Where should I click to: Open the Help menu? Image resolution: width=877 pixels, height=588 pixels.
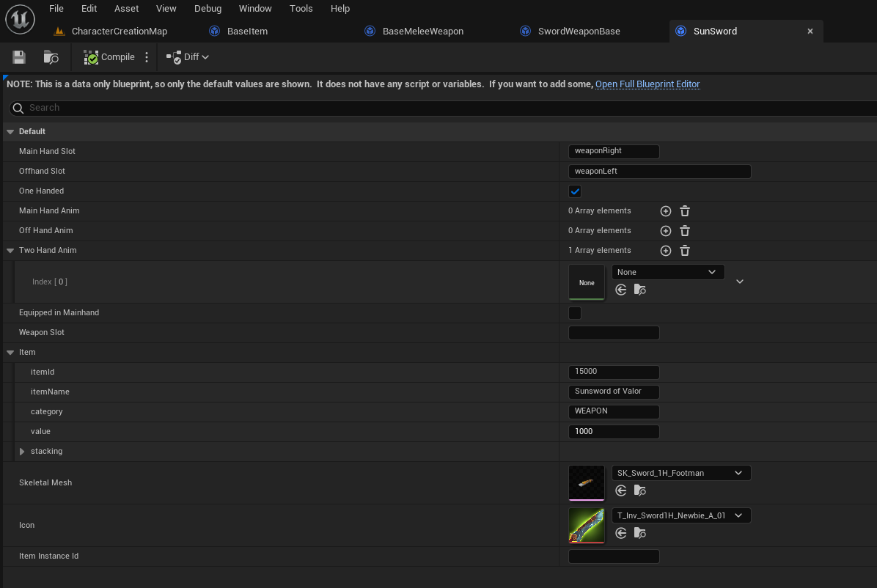coord(340,8)
